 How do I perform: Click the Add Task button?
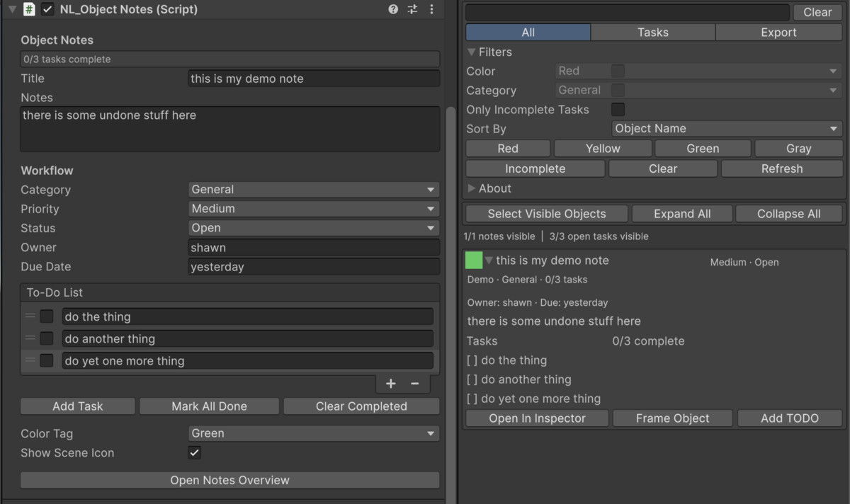coord(78,406)
